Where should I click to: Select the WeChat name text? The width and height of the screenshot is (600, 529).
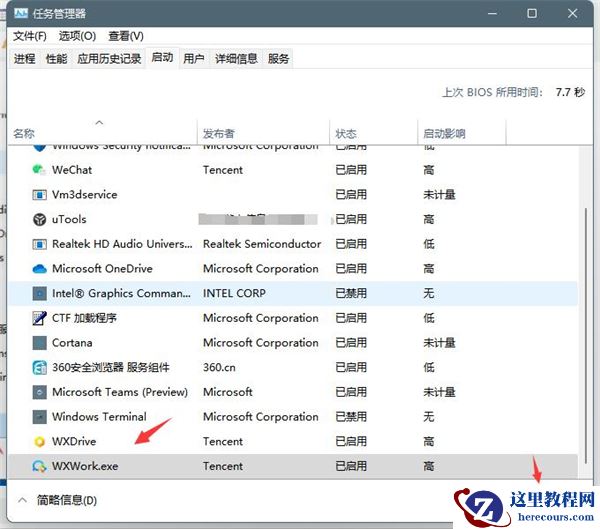click(72, 170)
